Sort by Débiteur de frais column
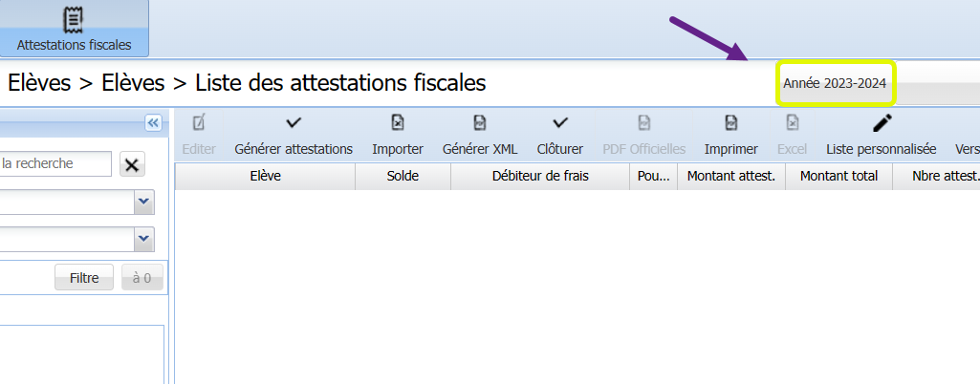 (540, 176)
